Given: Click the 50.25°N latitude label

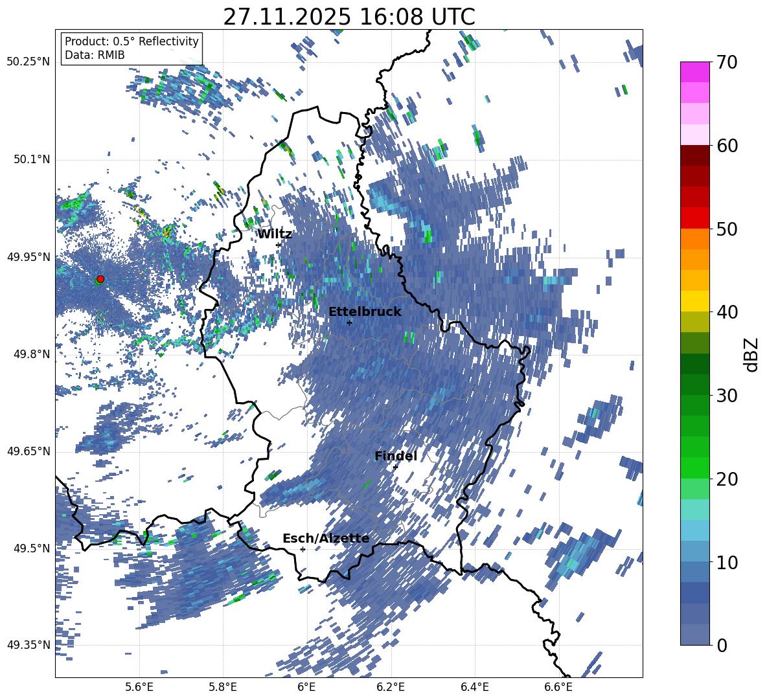Looking at the screenshot, I should pyautogui.click(x=28, y=63).
